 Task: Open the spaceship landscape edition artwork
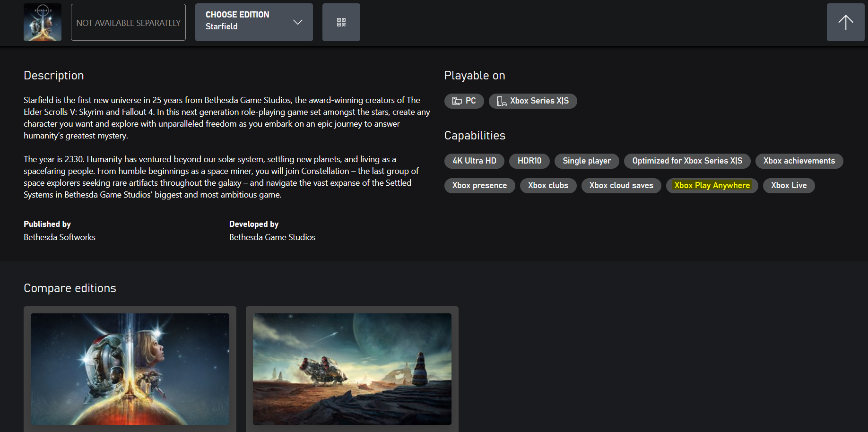click(352, 369)
